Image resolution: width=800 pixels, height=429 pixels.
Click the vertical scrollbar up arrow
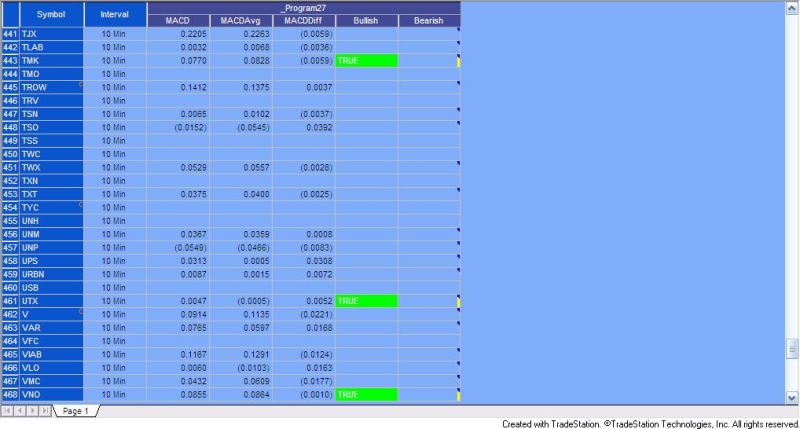click(x=791, y=8)
